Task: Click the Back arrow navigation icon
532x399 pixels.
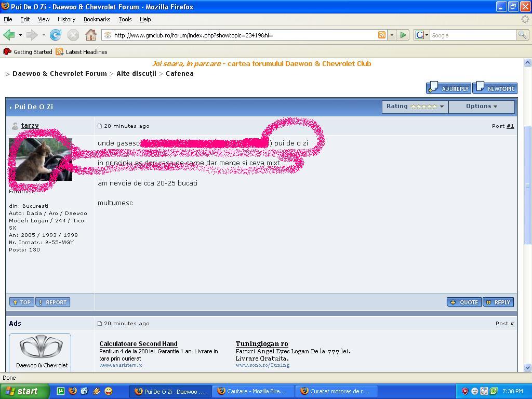Action: (9, 35)
